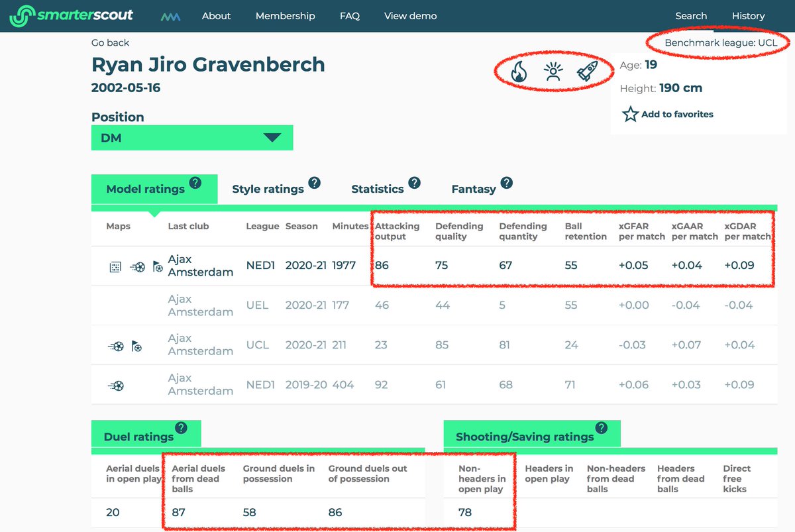Screen dimensions: 795x532
Task: Click the xGAAR per match column header
Action: [695, 231]
